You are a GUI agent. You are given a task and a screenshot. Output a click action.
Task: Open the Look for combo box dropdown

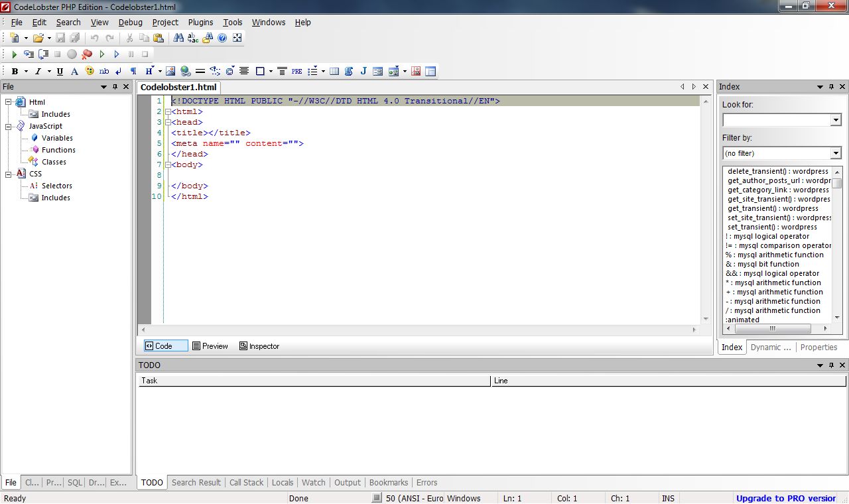(x=836, y=120)
